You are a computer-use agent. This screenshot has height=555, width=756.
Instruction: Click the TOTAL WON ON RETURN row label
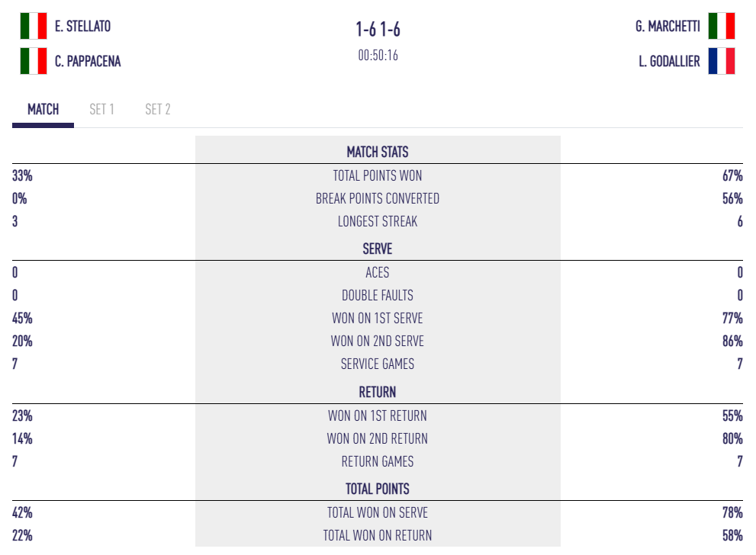pos(378,535)
